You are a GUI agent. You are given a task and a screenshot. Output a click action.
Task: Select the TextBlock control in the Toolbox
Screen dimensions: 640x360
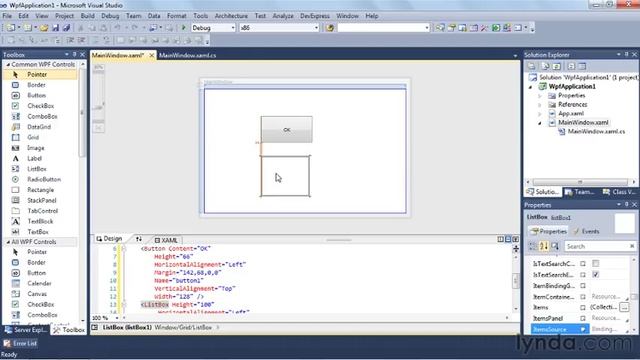click(40, 221)
